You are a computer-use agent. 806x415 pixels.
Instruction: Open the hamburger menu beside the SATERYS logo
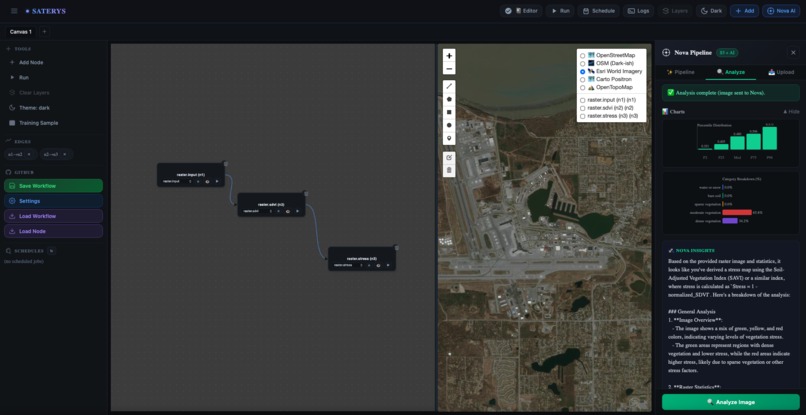pyautogui.click(x=14, y=11)
